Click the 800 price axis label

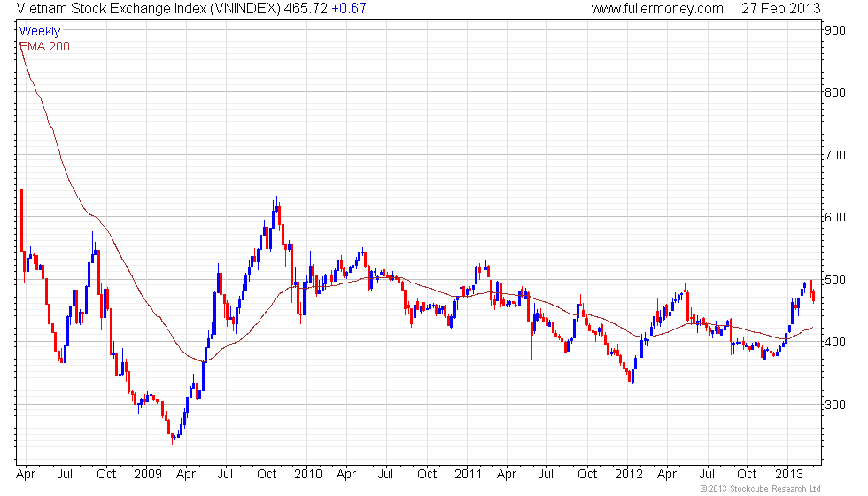pos(834,92)
